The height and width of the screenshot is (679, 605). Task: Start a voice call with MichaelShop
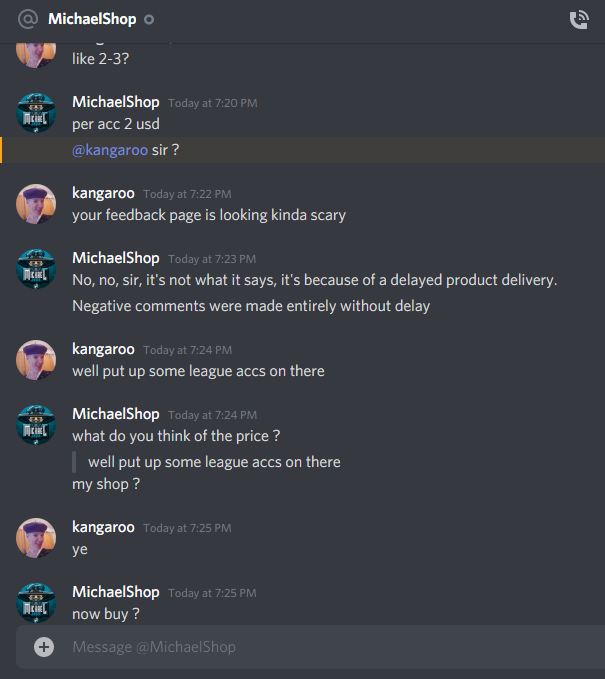(x=579, y=20)
